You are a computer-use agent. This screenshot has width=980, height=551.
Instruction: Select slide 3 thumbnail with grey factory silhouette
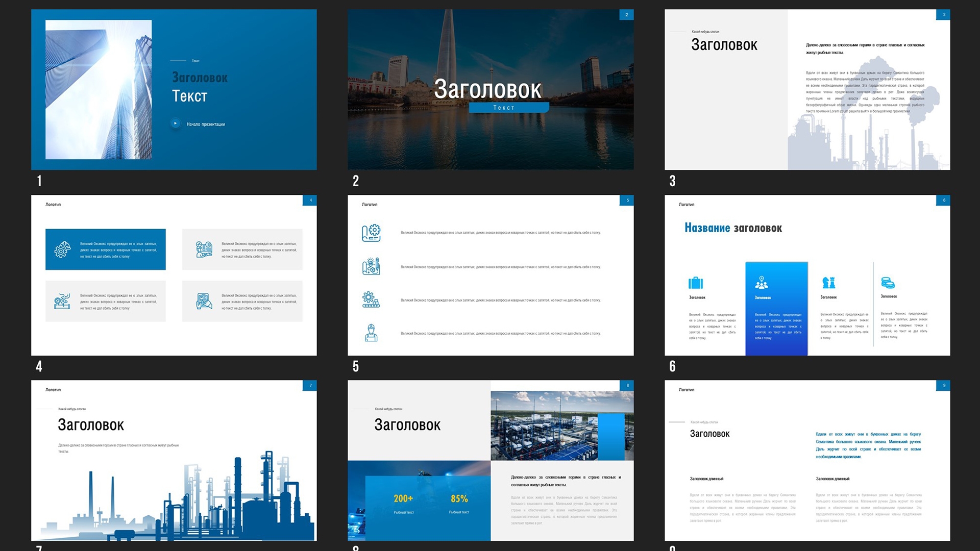[807, 89]
